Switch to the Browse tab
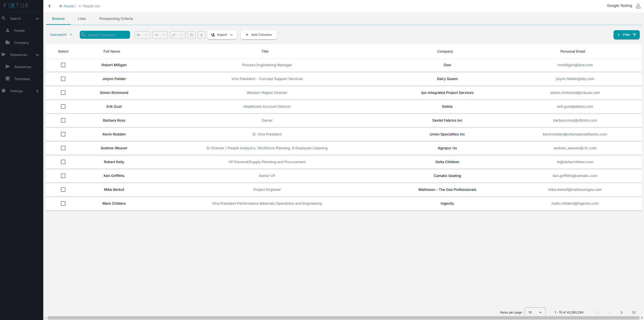644x320 pixels. (x=58, y=19)
